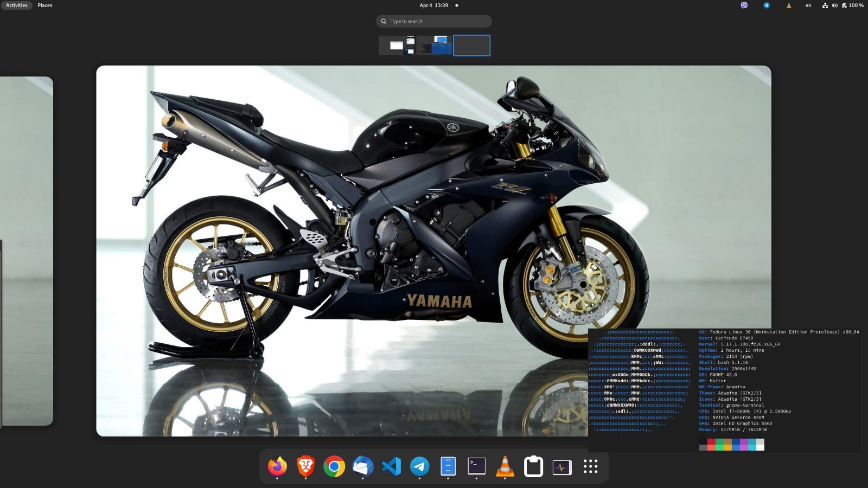Image resolution: width=868 pixels, height=488 pixels.
Task: Open System Monitor from the dock
Action: [x=562, y=466]
